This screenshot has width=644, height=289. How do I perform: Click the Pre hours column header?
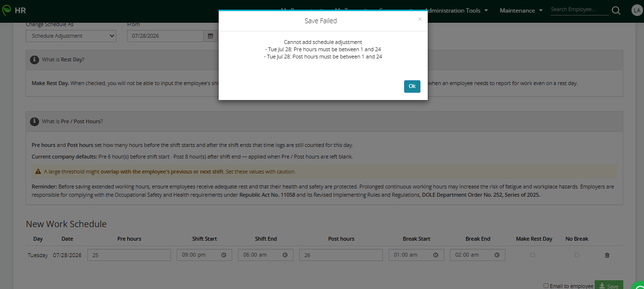(129, 239)
